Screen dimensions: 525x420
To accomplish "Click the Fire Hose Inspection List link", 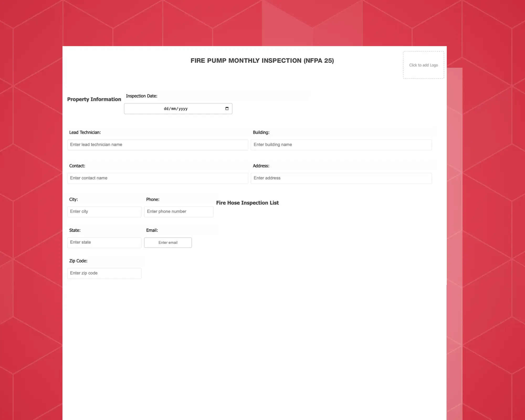I will 248,203.
